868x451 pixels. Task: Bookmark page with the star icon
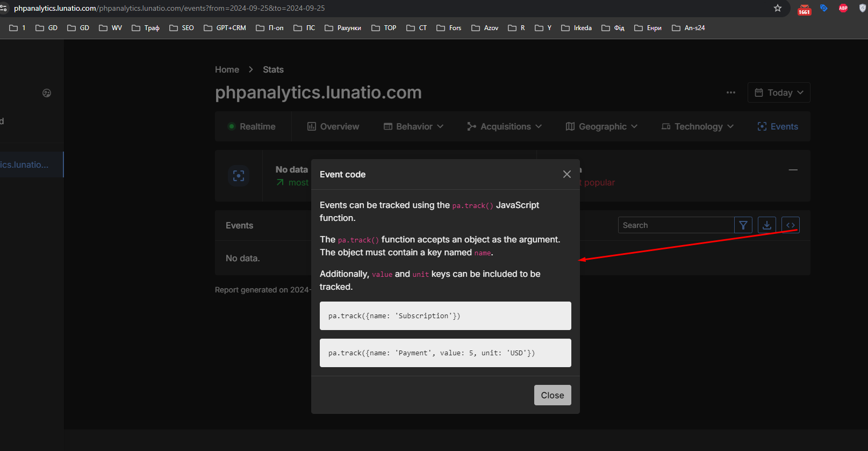pos(777,8)
